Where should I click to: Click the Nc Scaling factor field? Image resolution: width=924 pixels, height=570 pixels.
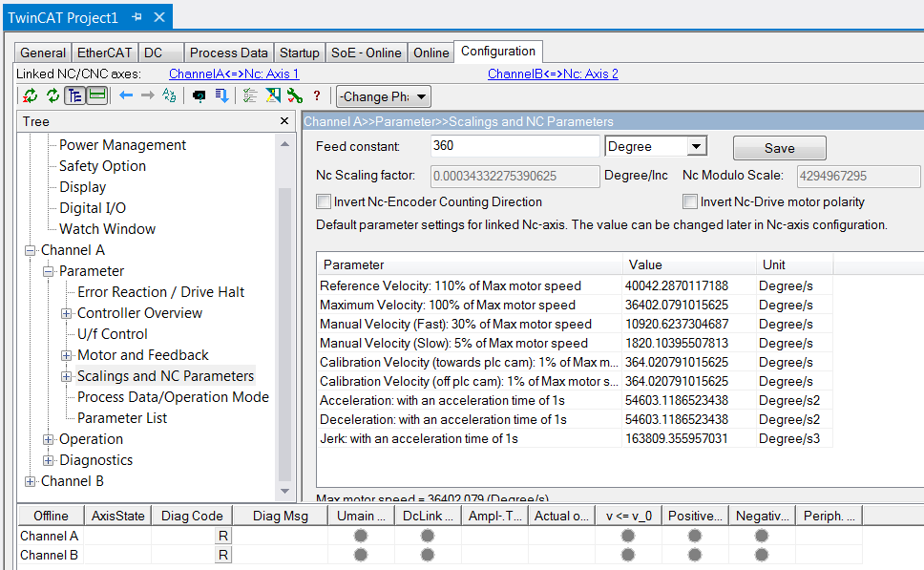click(x=515, y=176)
